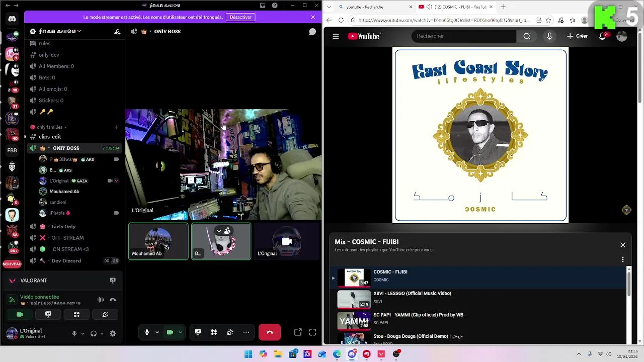Screen dimensions: 644x362
Task: Play SC PAPI - YAMMI from the mix
Action: click(478, 321)
